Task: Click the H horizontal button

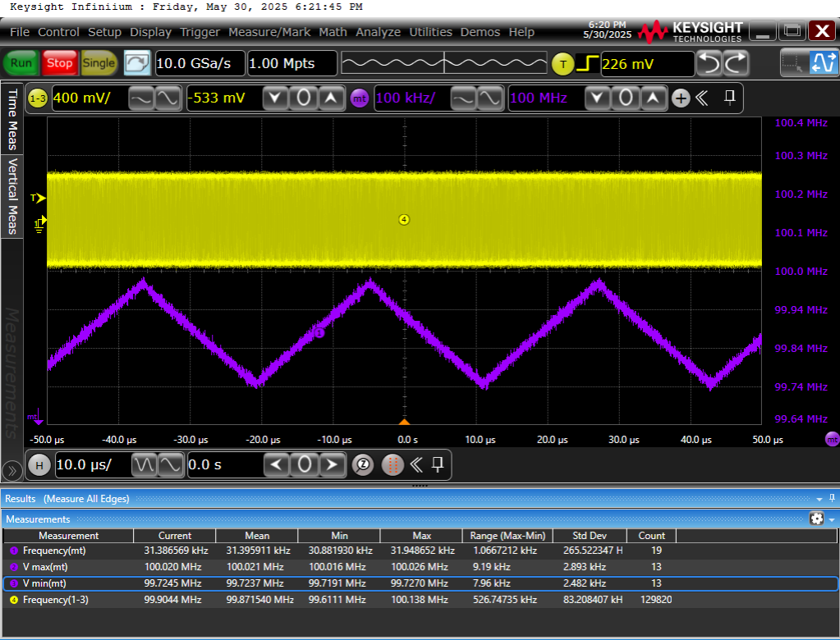Action: tap(39, 465)
